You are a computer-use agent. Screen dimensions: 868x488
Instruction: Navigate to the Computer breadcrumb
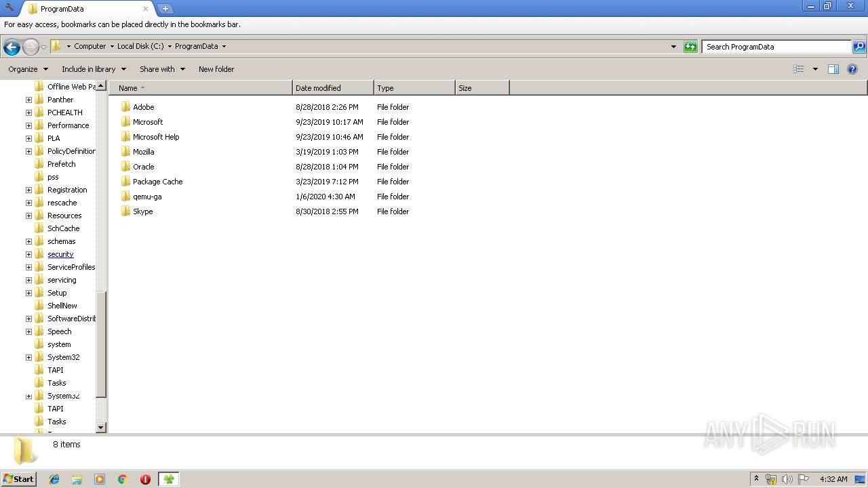point(90,47)
